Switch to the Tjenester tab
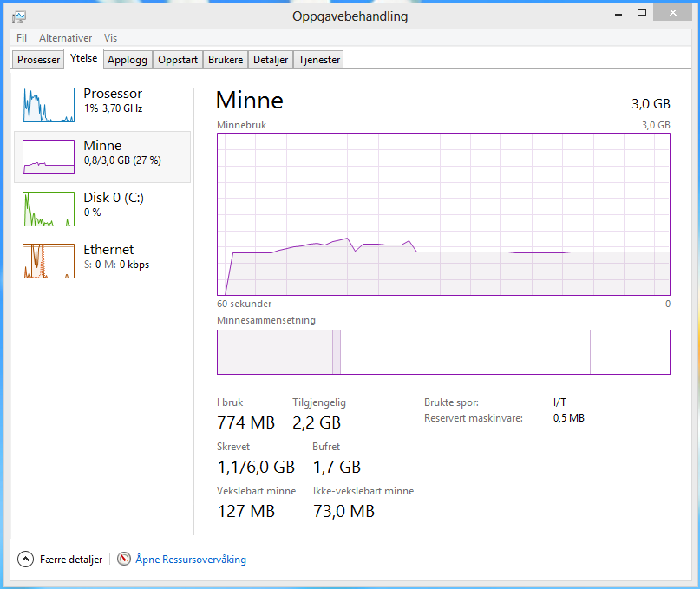The height and width of the screenshot is (589, 700). (318, 59)
